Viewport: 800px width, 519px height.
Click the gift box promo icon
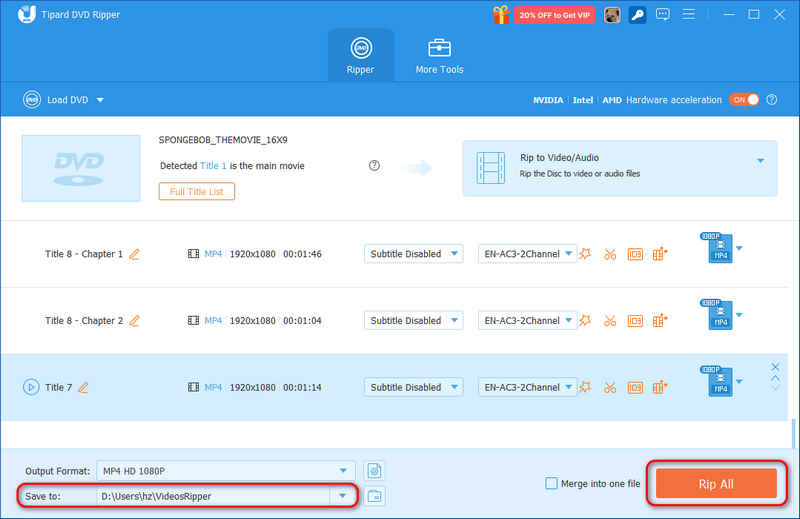[x=501, y=15]
